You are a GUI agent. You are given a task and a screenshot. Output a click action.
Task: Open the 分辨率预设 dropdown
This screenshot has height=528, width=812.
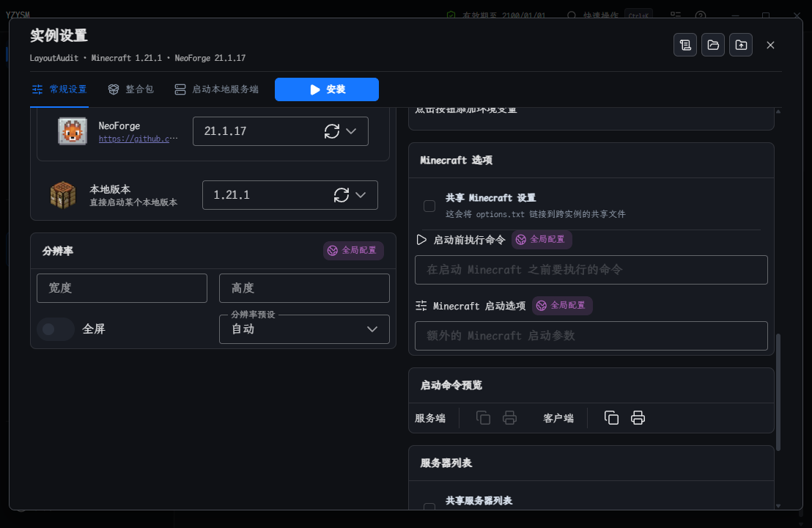305,329
